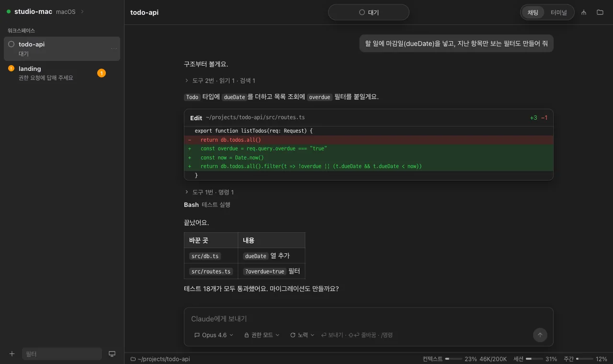Screen dimensions: 613x364
Task: Open the 권한 모드 dropdown
Action: point(262,335)
